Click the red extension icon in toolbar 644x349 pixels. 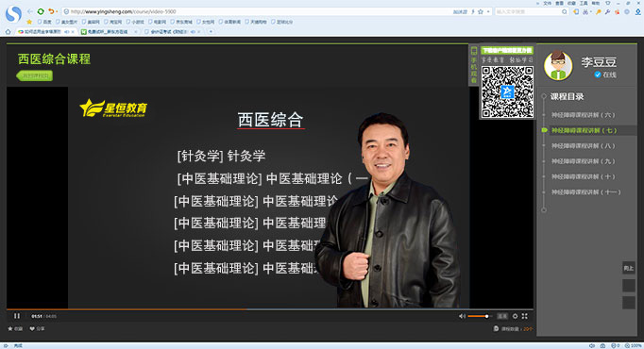click(x=617, y=12)
